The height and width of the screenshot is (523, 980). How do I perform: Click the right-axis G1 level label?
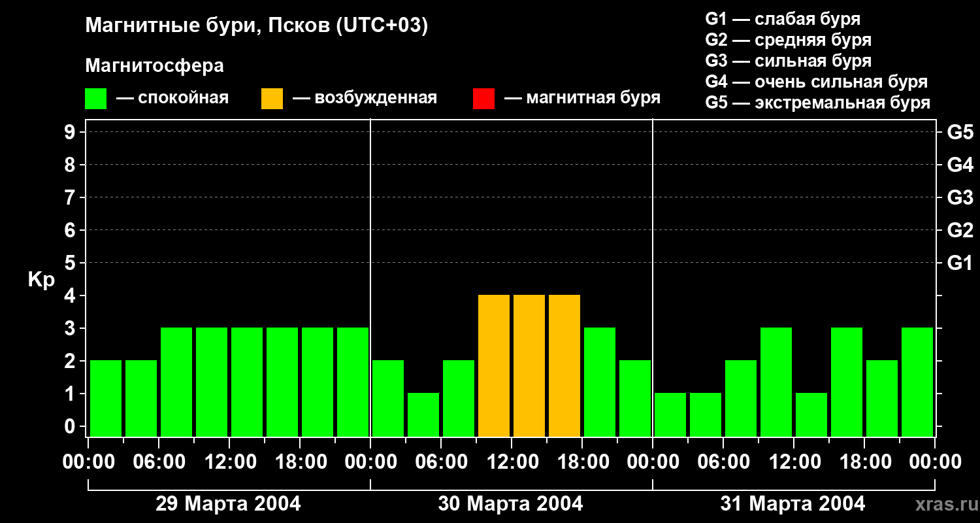tap(960, 263)
